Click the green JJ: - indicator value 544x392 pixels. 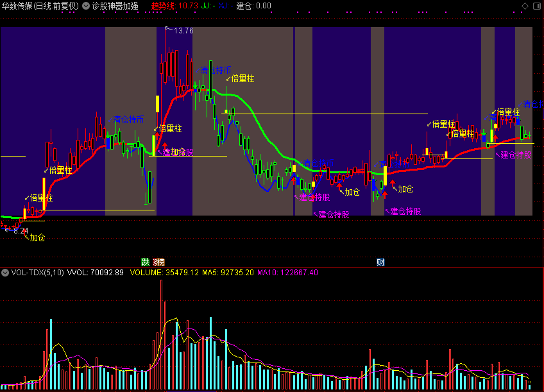tap(208, 6)
